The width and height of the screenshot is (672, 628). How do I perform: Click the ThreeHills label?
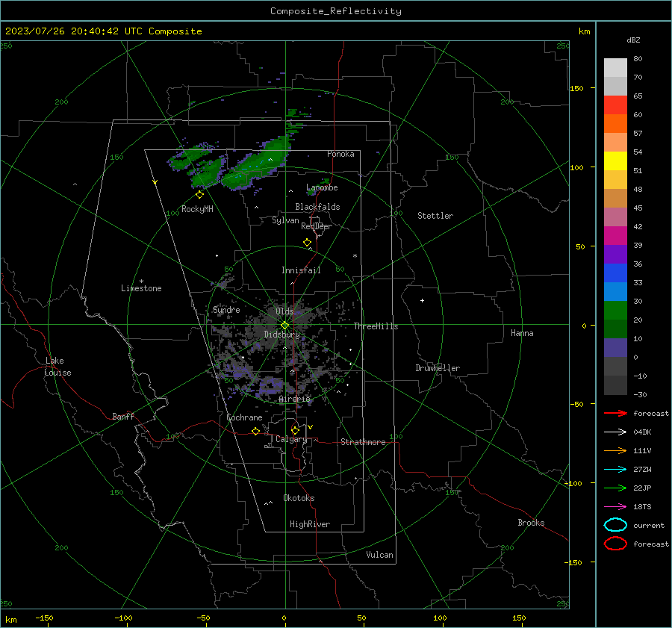[x=376, y=326]
